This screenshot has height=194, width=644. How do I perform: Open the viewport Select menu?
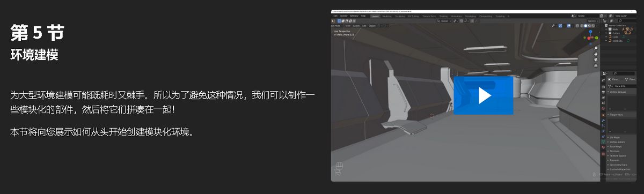(356, 26)
